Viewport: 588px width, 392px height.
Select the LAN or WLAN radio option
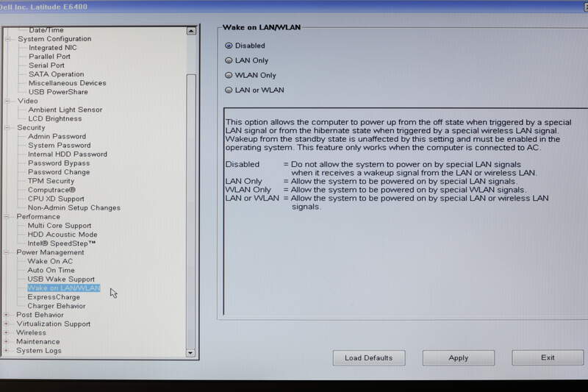pyautogui.click(x=229, y=90)
